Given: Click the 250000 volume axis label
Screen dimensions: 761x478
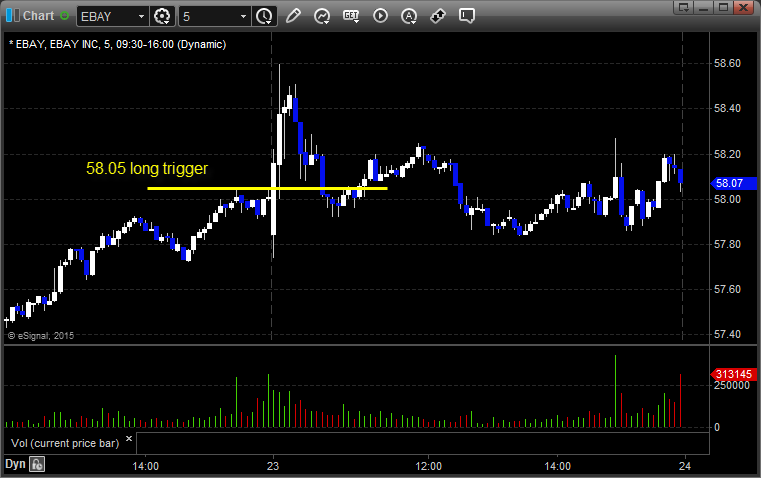Looking at the screenshot, I should 731,385.
